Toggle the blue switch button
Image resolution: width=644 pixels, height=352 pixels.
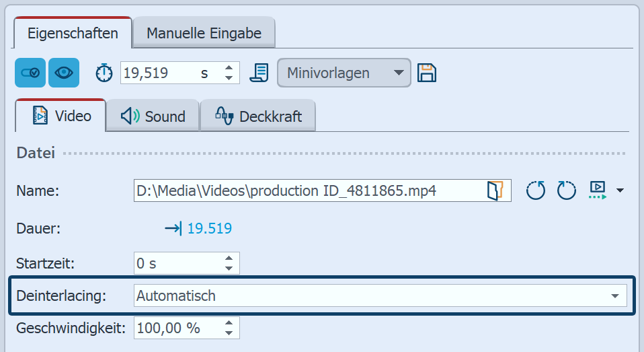(x=30, y=73)
